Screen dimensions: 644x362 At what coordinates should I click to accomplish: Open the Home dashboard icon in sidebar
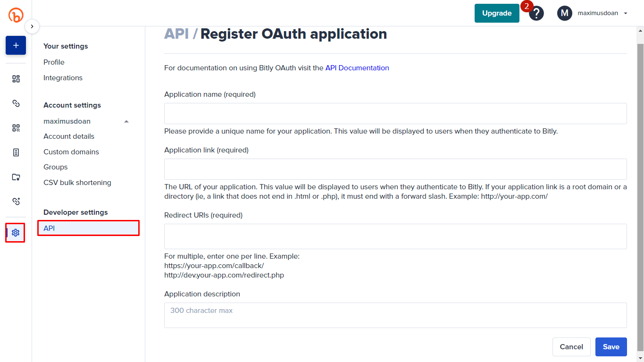pos(16,79)
